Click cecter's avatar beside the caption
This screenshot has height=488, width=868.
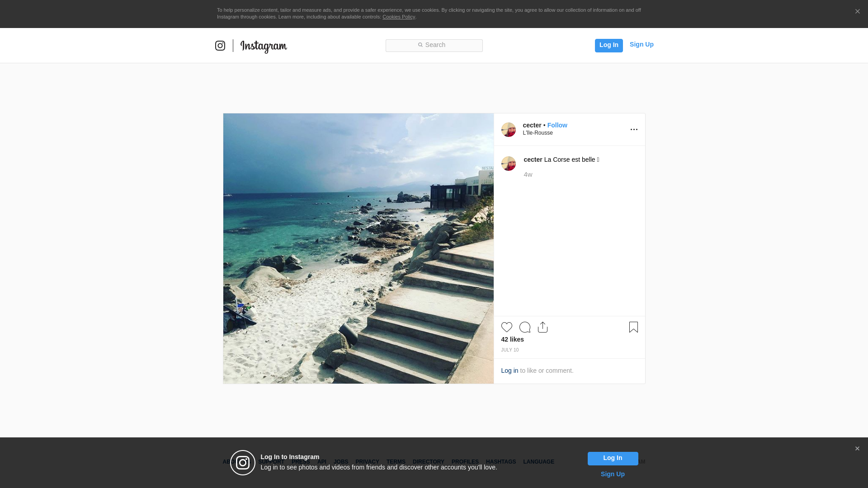click(x=509, y=164)
